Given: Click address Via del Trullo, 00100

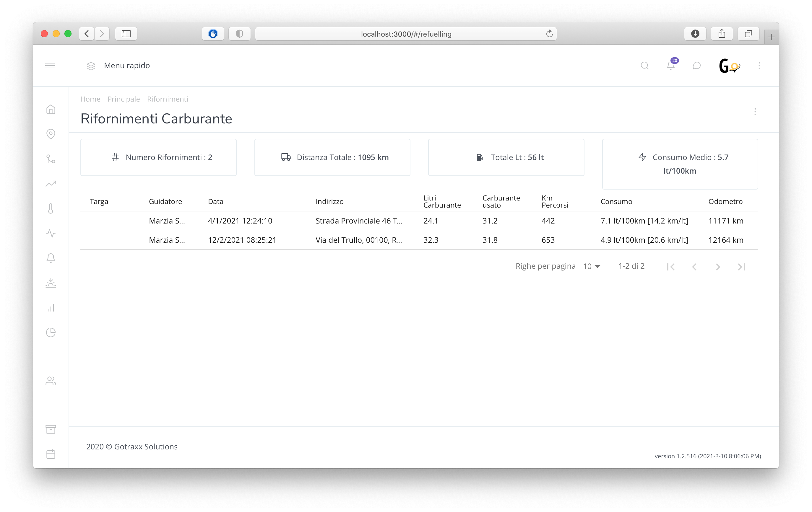Looking at the screenshot, I should coord(358,240).
